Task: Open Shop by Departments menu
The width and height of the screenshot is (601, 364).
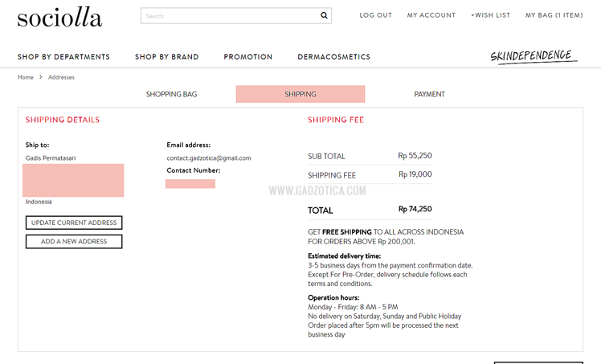Action: pos(63,57)
